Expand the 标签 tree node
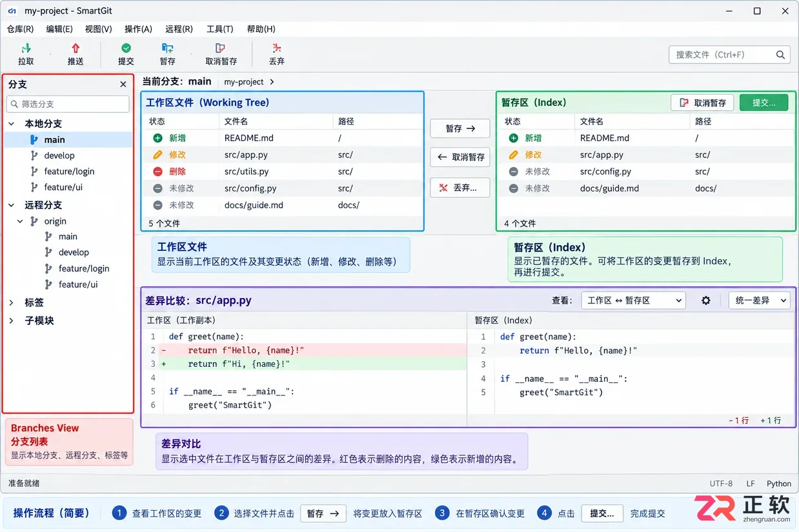This screenshot has height=532, width=799. (12, 302)
